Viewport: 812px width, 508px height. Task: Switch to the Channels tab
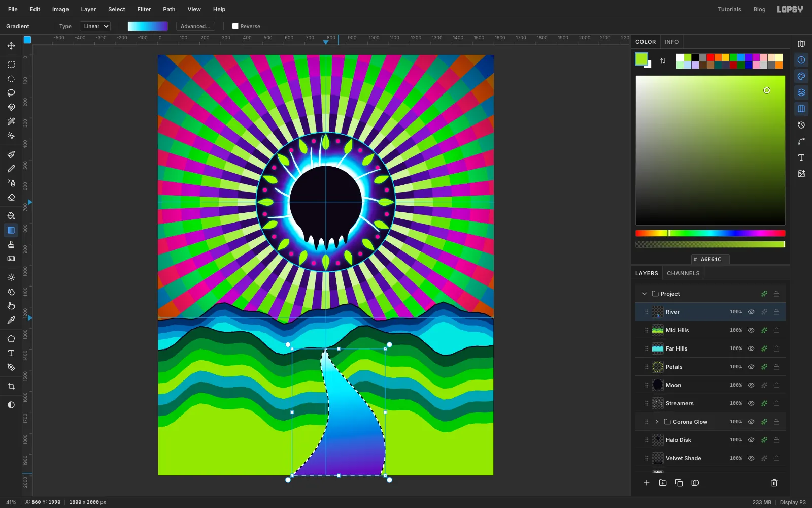click(683, 273)
